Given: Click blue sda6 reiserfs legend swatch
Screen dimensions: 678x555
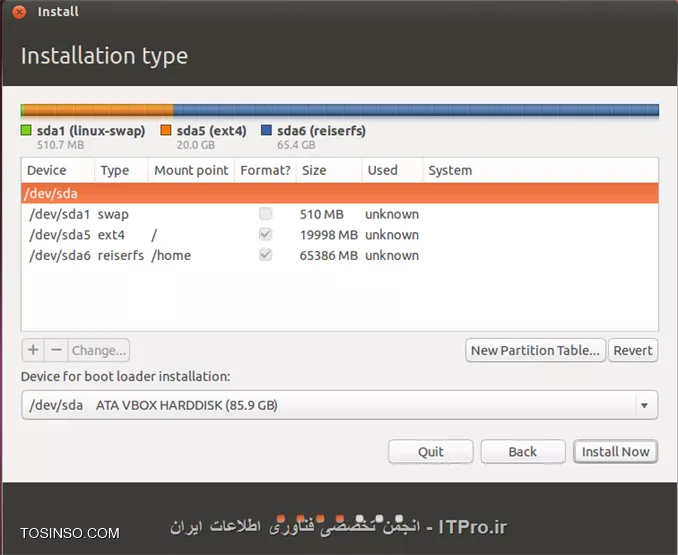Looking at the screenshot, I should [x=266, y=130].
